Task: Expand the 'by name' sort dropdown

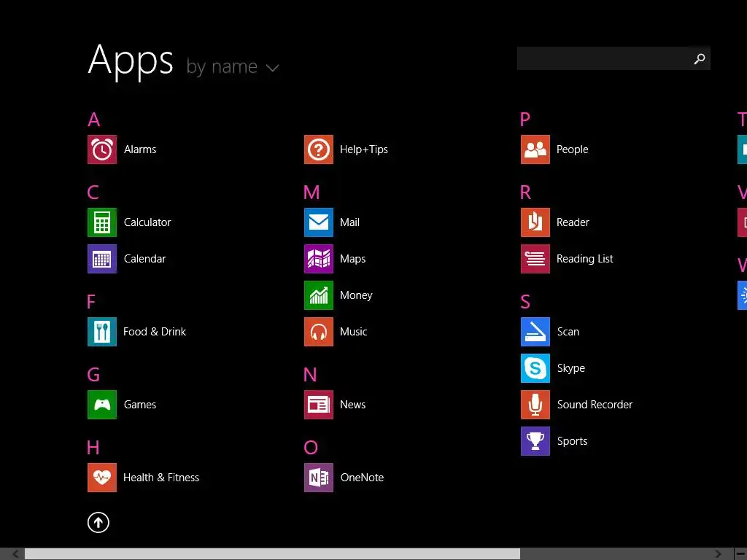Action: 233,66
